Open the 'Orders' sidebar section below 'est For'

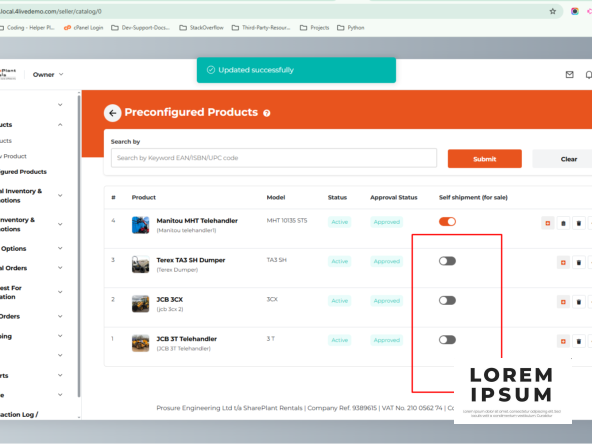pyautogui.click(x=10, y=316)
